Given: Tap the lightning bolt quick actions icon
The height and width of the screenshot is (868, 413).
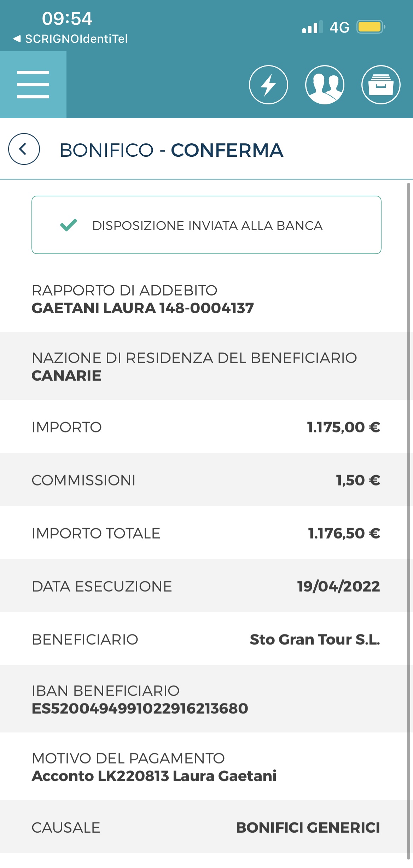Looking at the screenshot, I should pyautogui.click(x=268, y=85).
